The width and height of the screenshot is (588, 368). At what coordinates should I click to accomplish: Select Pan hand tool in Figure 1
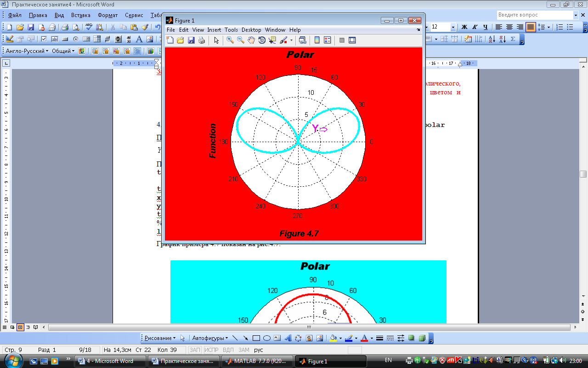pos(251,40)
